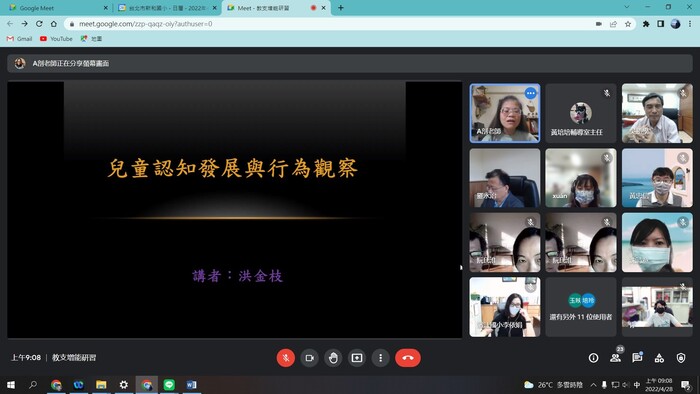Image resolution: width=700 pixels, height=394 pixels.
Task: Open the Windows Start menu
Action: pyautogui.click(x=11, y=385)
